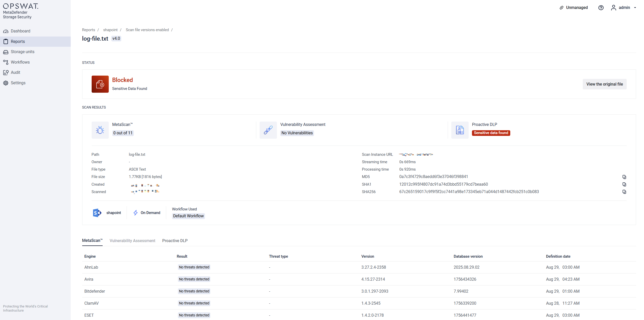The width and height of the screenshot is (644, 320).
Task: Click View the original file button
Action: 604,84
